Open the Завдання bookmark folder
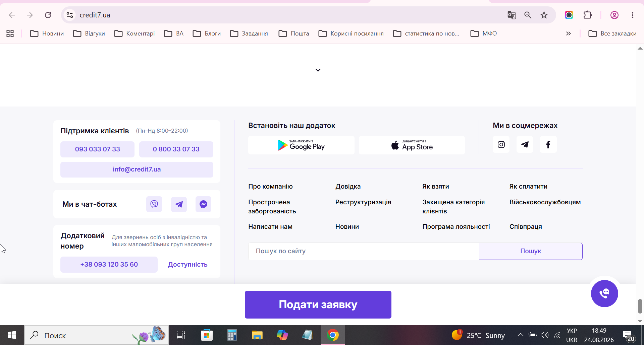This screenshot has width=644, height=345. coord(249,33)
